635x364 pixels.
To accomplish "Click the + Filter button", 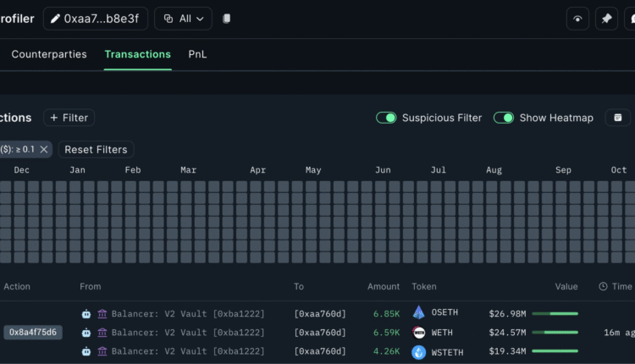I will pyautogui.click(x=69, y=118).
